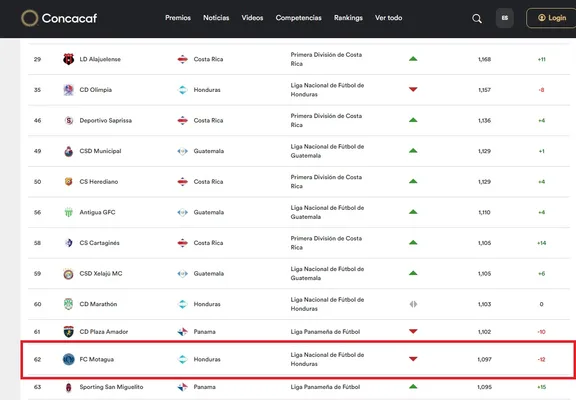Screen dimensions: 576x400
Task: Click the +14 change for CS Cartaginés
Action: point(541,243)
